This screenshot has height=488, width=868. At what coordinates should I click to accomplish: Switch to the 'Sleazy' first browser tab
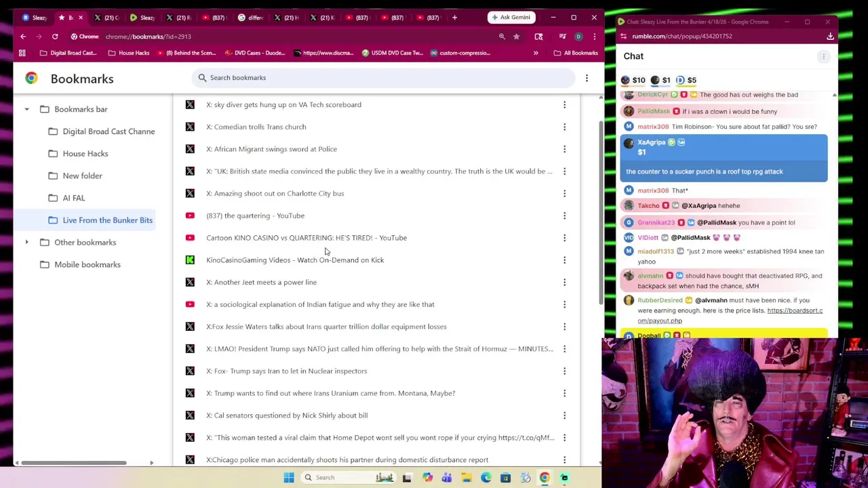coord(34,18)
